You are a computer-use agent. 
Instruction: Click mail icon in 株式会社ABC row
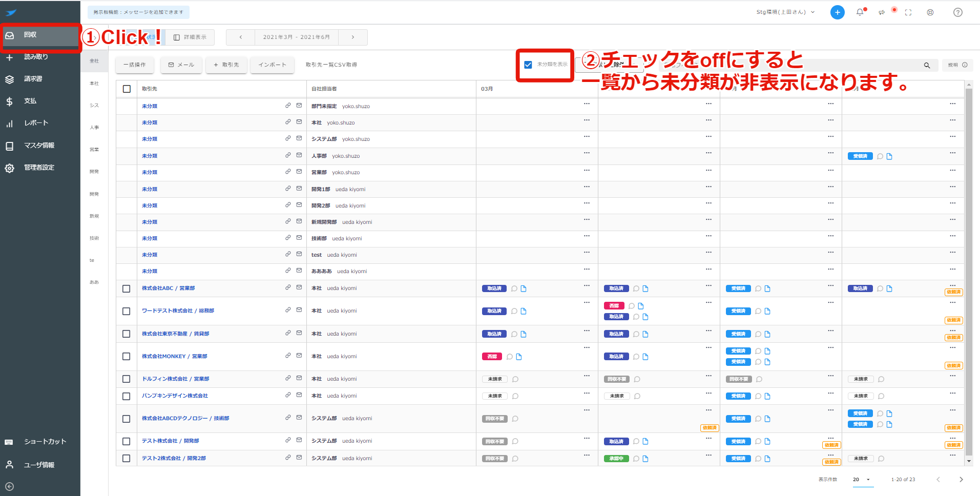click(299, 287)
